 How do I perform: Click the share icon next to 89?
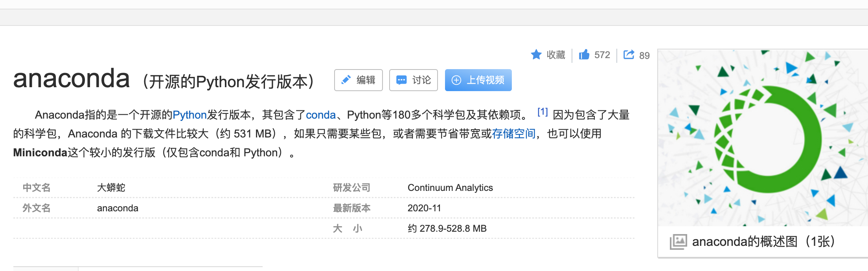coord(629,54)
